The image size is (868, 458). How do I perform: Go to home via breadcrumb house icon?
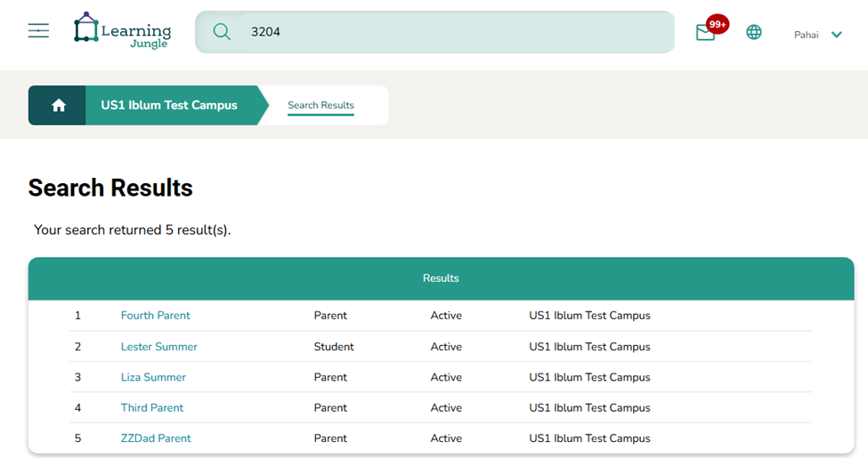tap(59, 106)
